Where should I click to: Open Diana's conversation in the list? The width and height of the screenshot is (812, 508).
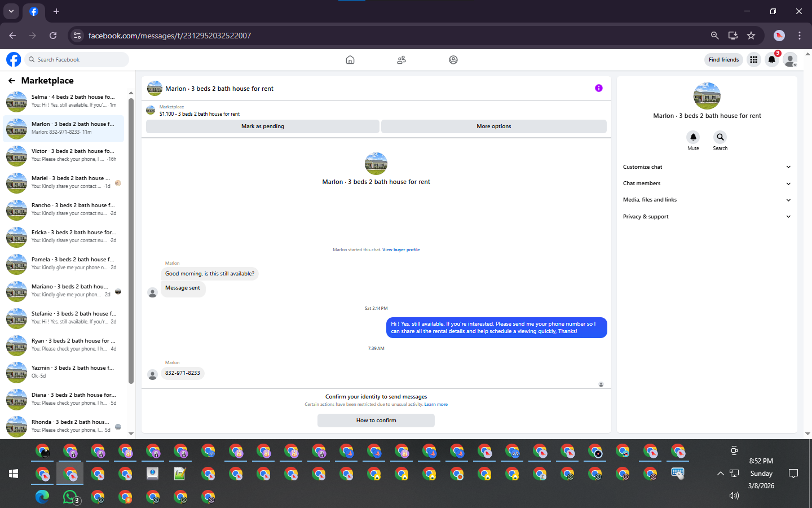(x=64, y=400)
